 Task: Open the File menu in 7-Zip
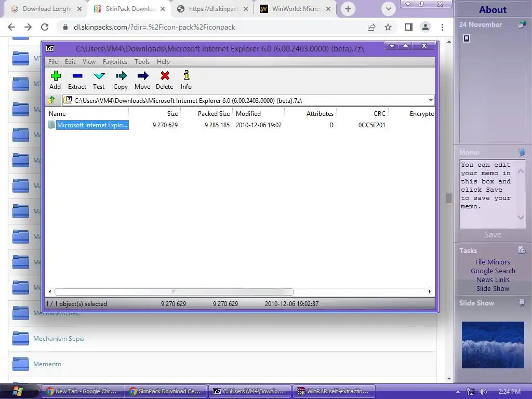coord(53,62)
